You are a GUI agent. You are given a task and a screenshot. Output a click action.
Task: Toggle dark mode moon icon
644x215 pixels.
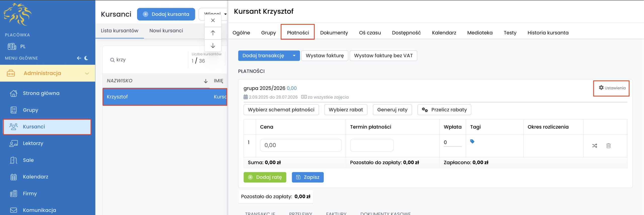86,58
